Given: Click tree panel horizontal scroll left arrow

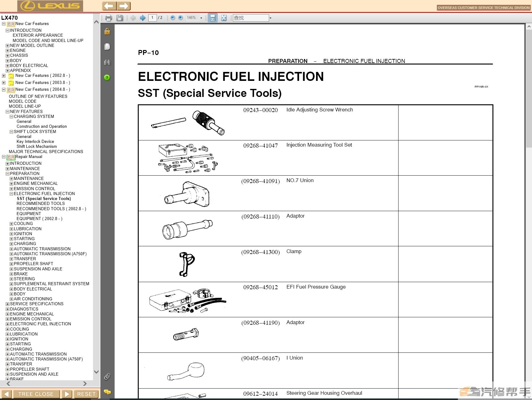Looking at the screenshot, I should tap(8, 384).
